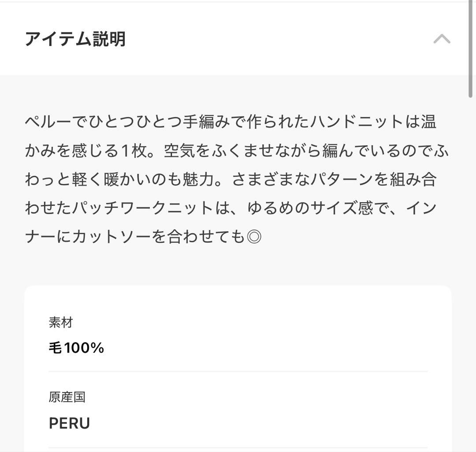
Task: Click the アイテム説明 section heading
Action: point(75,39)
